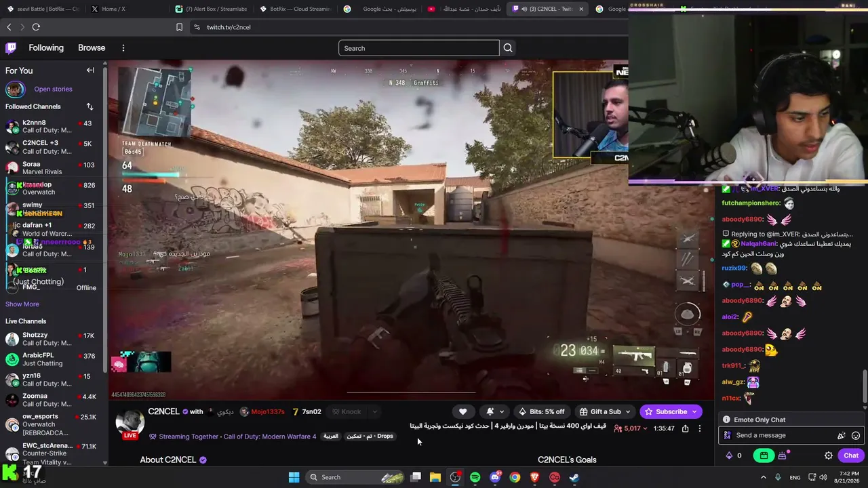Click the chat panel scrollbar
Image resolution: width=868 pixels, height=488 pixels.
pos(864,387)
